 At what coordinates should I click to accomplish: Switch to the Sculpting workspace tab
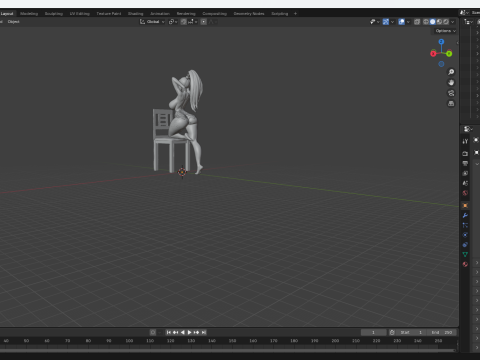pos(54,14)
